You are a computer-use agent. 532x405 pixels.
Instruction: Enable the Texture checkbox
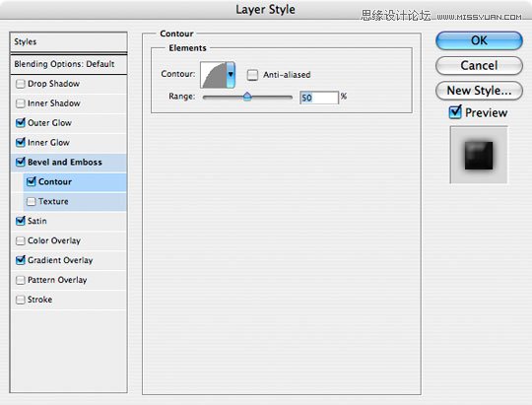coord(32,201)
